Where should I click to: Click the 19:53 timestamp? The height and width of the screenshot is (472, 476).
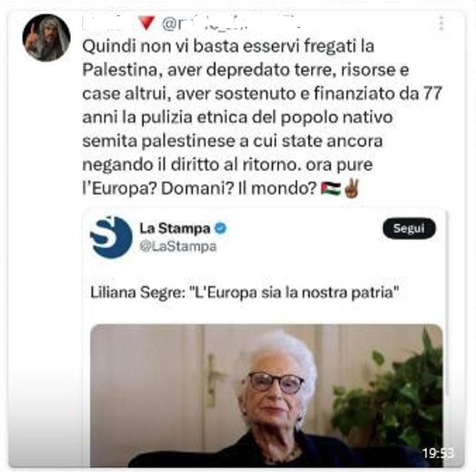pos(438,453)
